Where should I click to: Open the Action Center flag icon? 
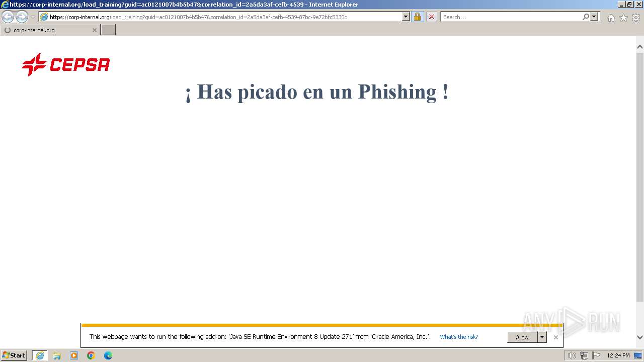[x=596, y=355]
